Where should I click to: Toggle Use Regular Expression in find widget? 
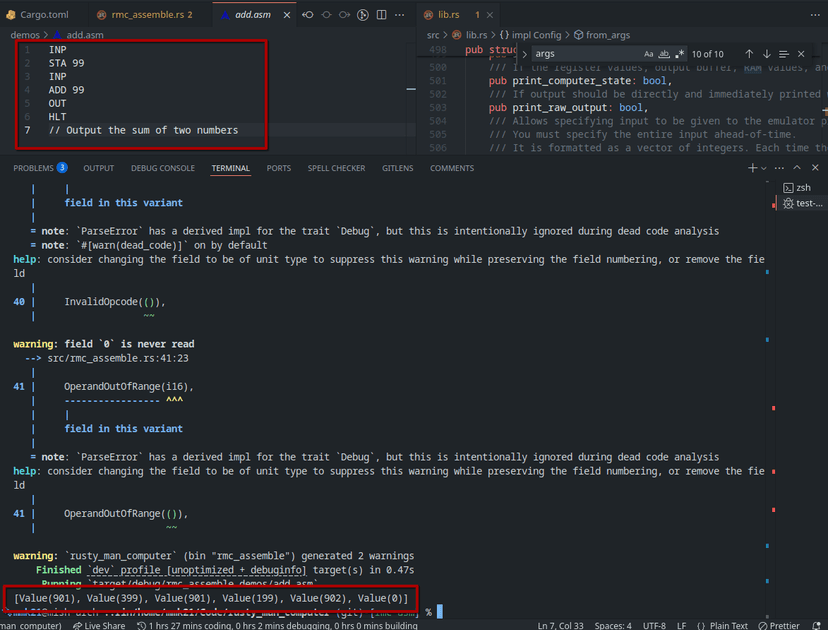pos(680,54)
